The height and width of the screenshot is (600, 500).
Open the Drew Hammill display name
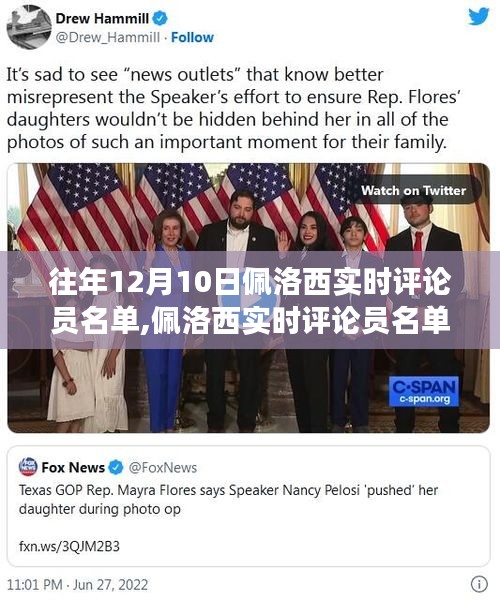tap(102, 18)
